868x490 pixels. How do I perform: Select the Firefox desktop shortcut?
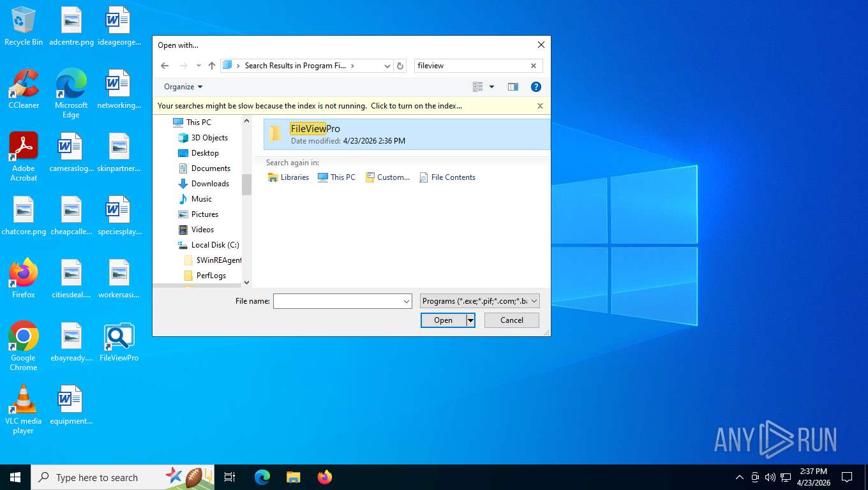point(24,279)
